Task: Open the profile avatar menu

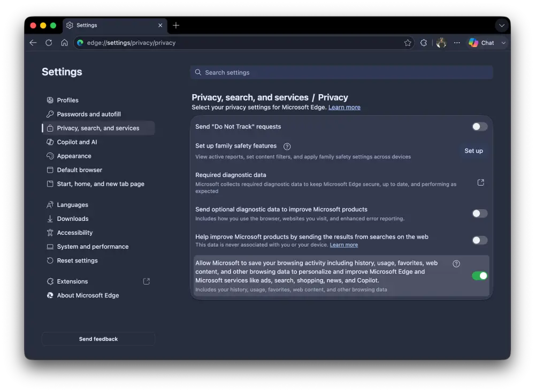Action: tap(441, 43)
